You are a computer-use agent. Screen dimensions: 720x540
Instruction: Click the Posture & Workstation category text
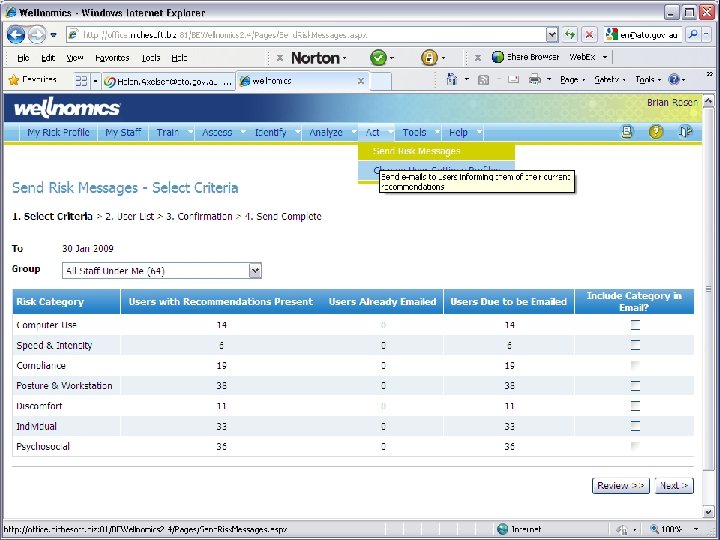coord(64,386)
